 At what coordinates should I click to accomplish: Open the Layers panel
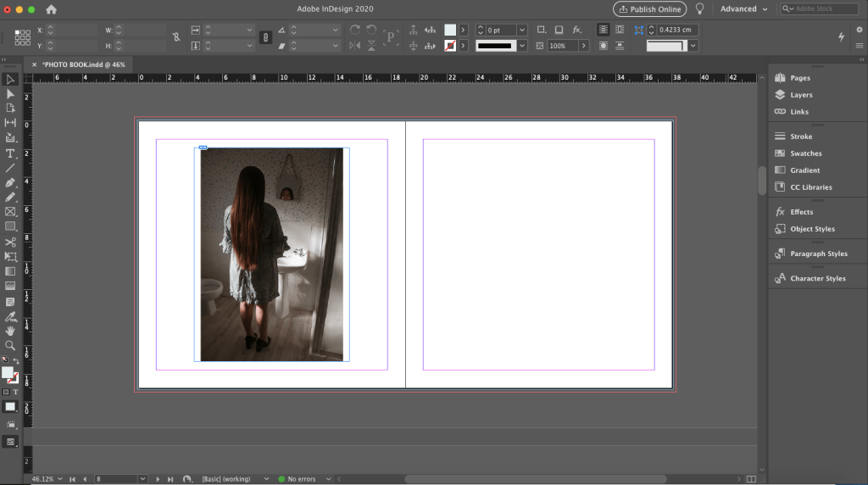(x=800, y=95)
